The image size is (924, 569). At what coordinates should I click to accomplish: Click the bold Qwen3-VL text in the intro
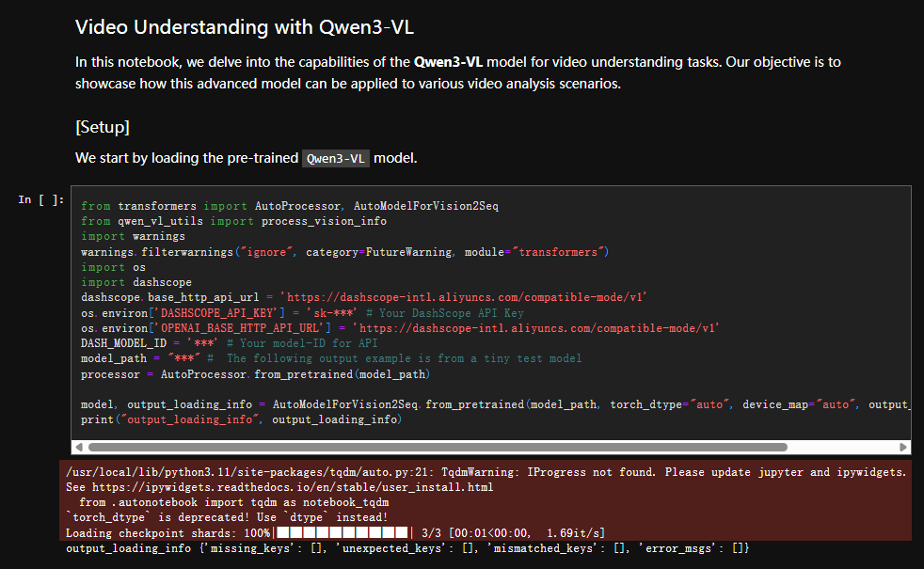pos(448,63)
